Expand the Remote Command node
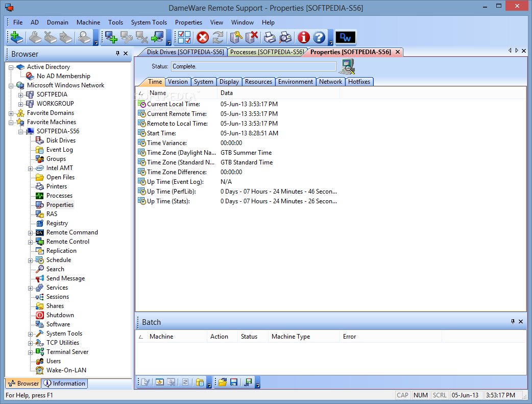This screenshot has height=404, width=532. coord(30,233)
